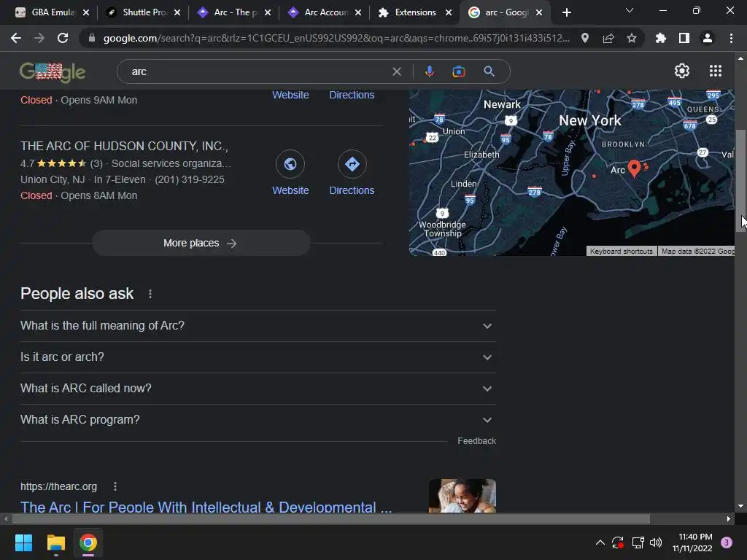
Task: Click the location pin icon in address bar
Action: coord(585,38)
